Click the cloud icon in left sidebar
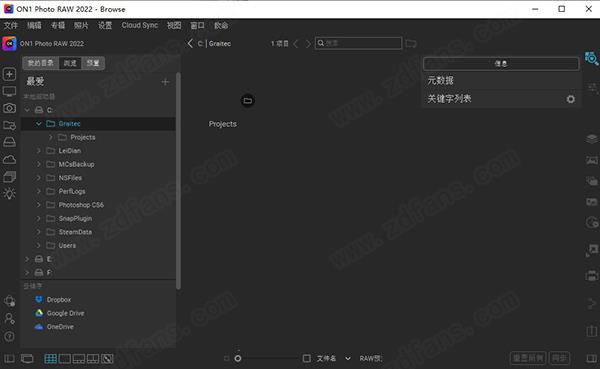Viewport: 600px width, 369px height. click(10, 159)
